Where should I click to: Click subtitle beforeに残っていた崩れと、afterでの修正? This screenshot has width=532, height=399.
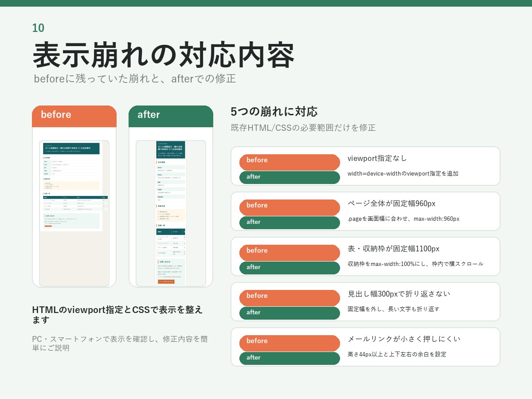[x=135, y=79]
